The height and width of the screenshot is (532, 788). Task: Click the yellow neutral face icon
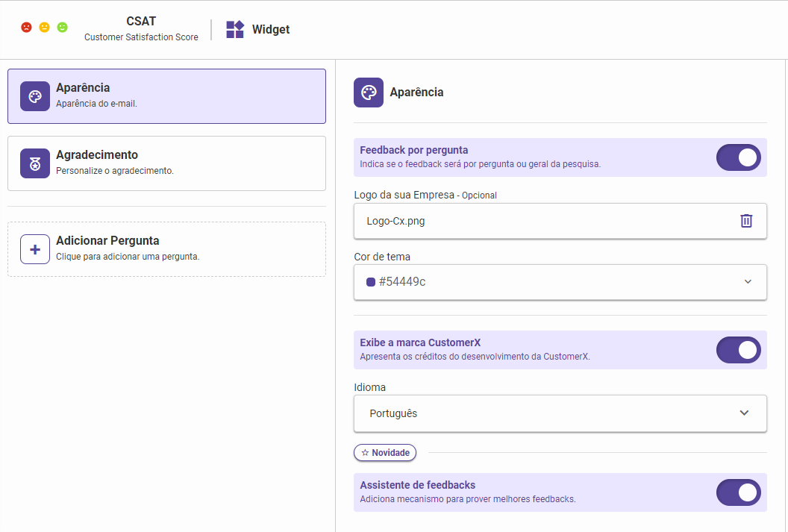click(45, 28)
